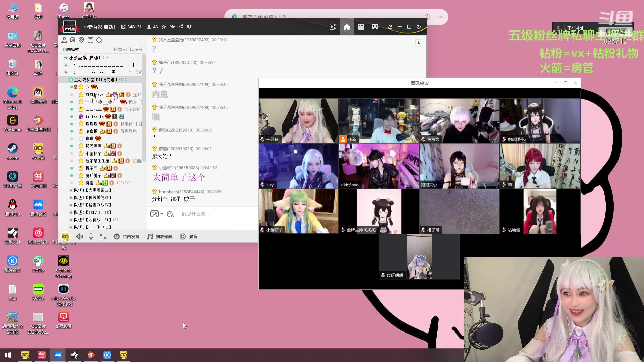Open the user list tab icon
This screenshot has height=362, width=644.
click(64, 40)
